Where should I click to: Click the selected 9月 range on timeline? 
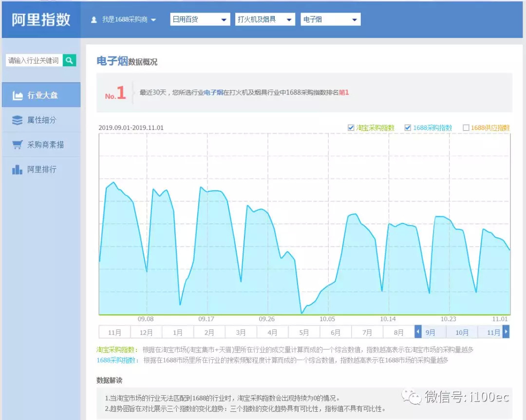click(431, 333)
